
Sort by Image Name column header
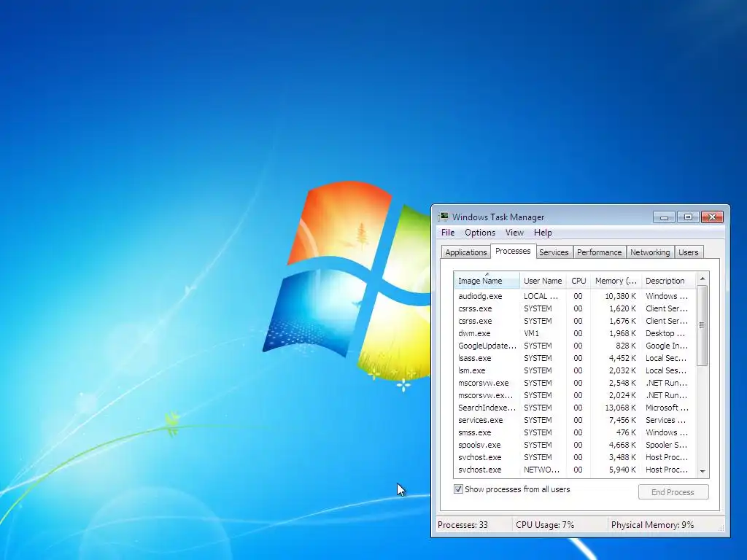pos(487,281)
